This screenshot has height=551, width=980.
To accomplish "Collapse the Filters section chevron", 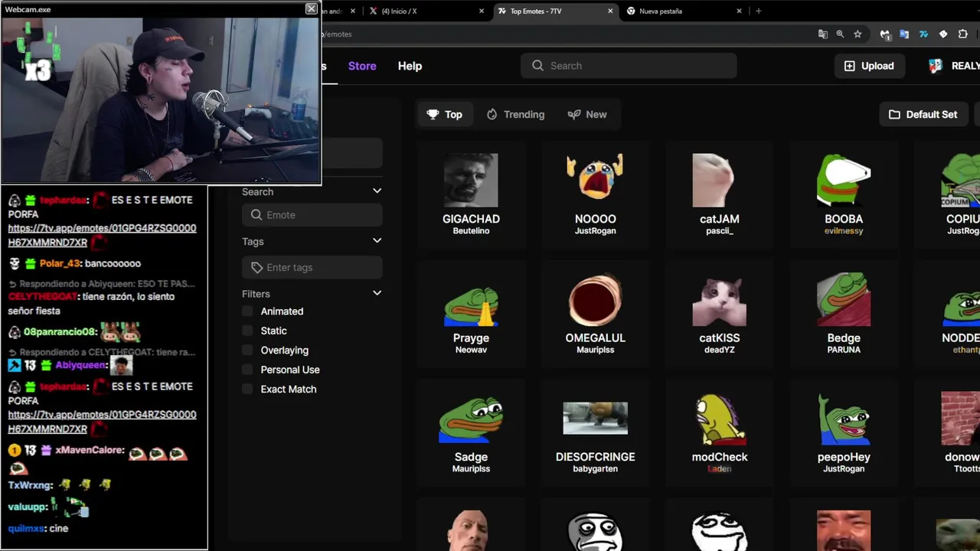I will (377, 293).
